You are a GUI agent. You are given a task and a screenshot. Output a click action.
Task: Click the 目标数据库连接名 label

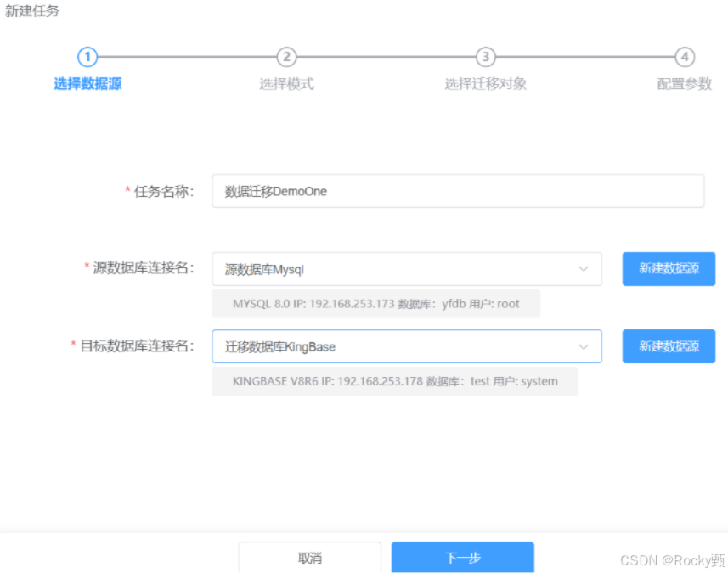point(137,345)
